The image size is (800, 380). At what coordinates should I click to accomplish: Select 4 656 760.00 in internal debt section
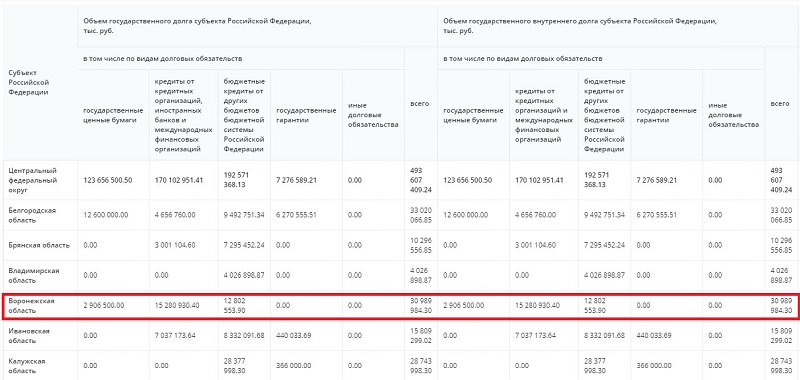(535, 215)
